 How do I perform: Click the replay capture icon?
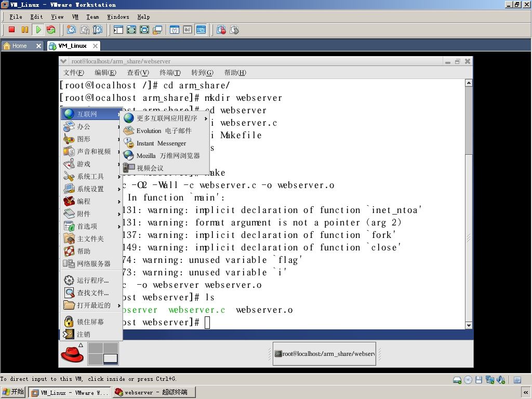pos(234,30)
